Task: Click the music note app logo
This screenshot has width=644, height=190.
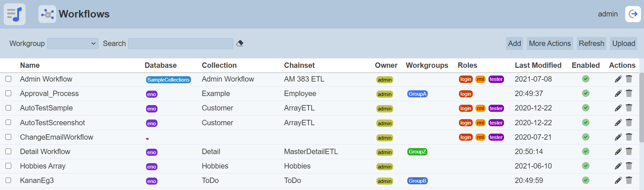Action: pos(14,14)
